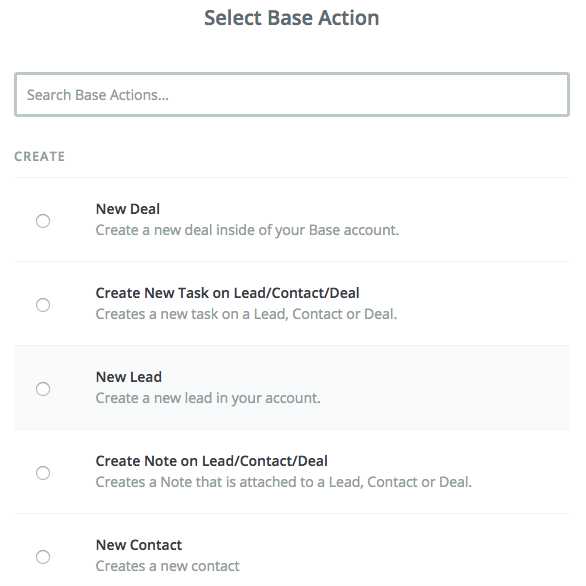Viewport: 586px width, 586px height.
Task: Click the Create New Task on Lead/Contact/Deal title
Action: (228, 293)
